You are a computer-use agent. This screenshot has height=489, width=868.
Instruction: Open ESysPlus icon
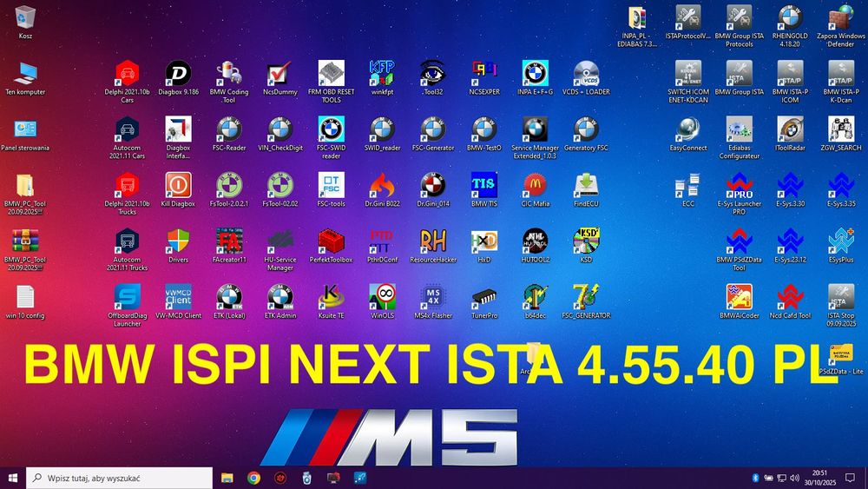(x=841, y=241)
